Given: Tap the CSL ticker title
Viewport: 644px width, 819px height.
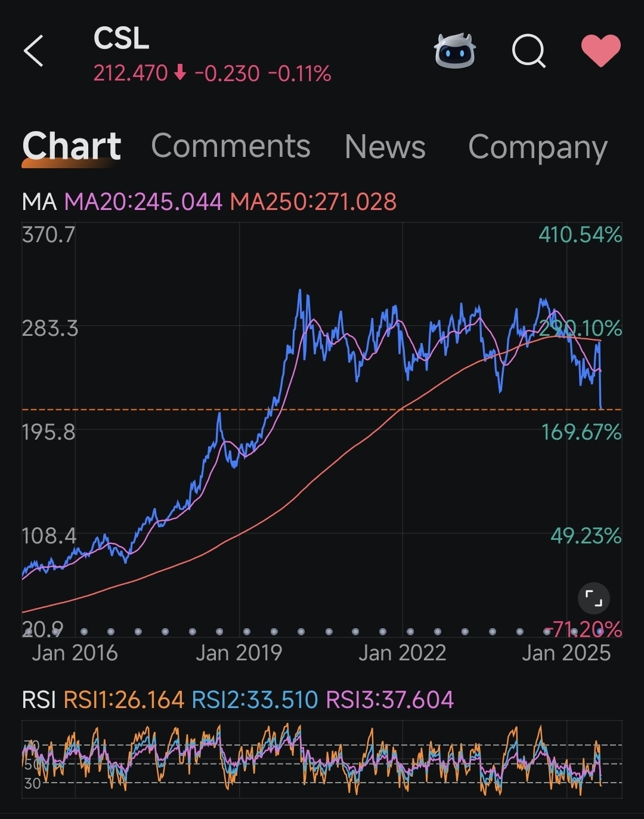Looking at the screenshot, I should click(x=121, y=39).
